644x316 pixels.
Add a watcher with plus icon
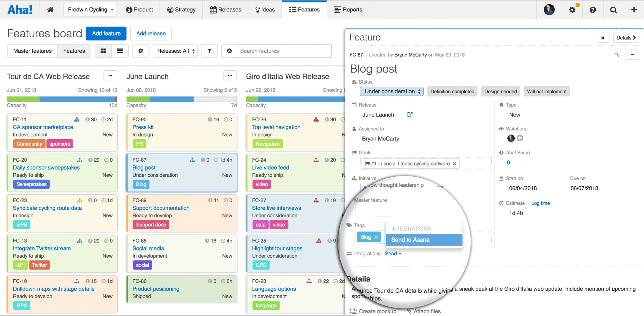pos(520,138)
